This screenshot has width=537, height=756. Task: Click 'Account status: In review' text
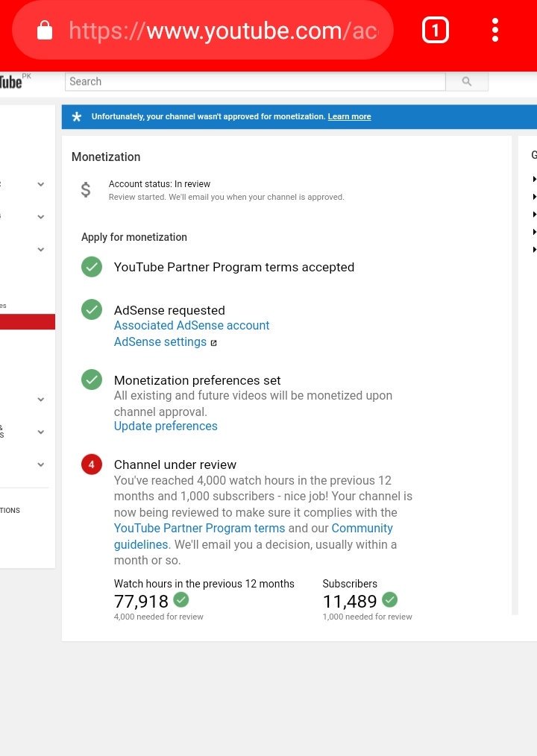click(159, 183)
